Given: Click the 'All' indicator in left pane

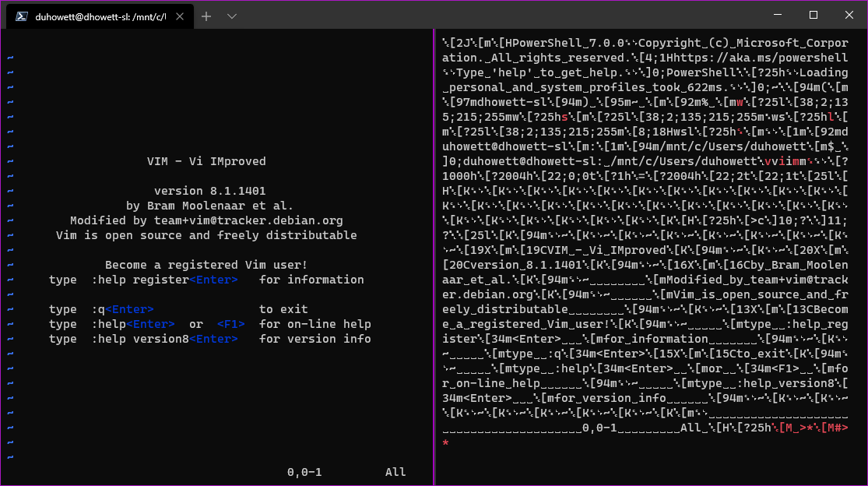Looking at the screenshot, I should 395,472.
